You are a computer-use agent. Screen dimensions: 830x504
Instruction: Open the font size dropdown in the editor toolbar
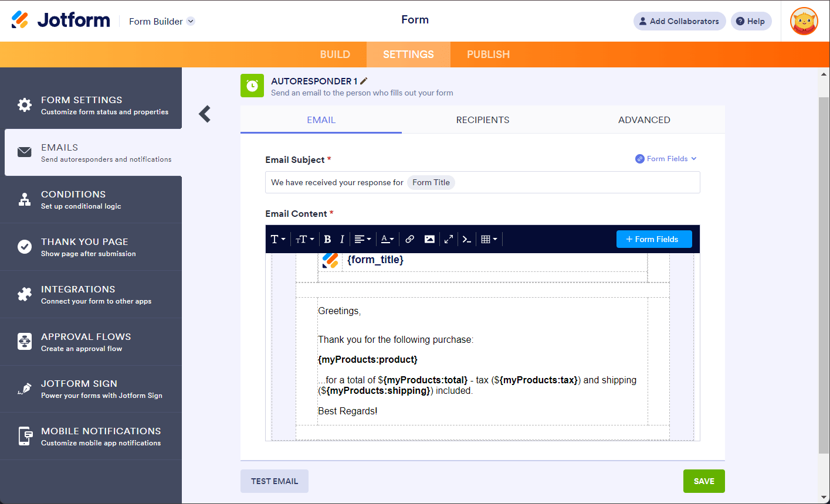(x=304, y=239)
